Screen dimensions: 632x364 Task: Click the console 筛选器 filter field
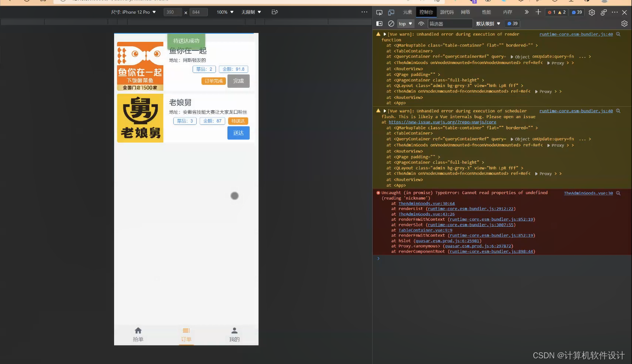pyautogui.click(x=450, y=23)
